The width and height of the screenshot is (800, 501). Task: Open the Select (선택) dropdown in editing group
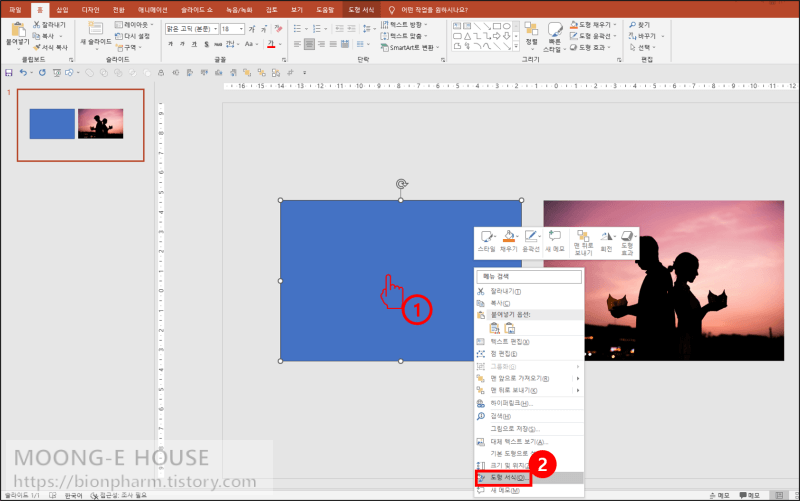(642, 47)
